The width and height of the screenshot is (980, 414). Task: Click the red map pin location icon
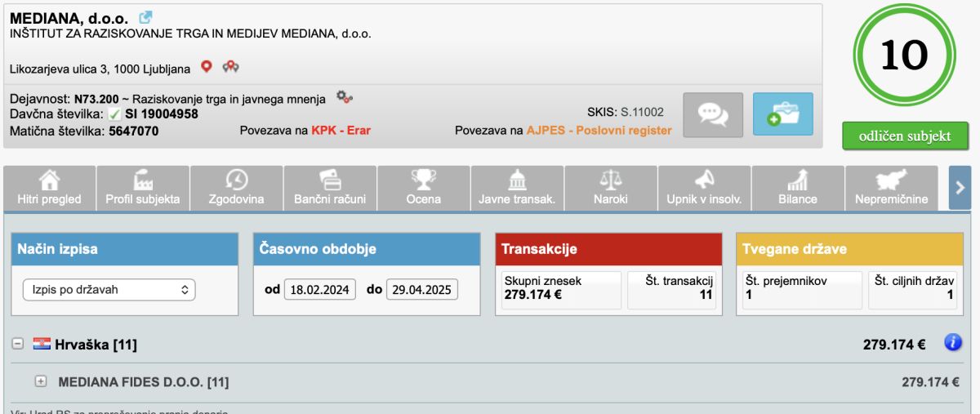click(207, 67)
